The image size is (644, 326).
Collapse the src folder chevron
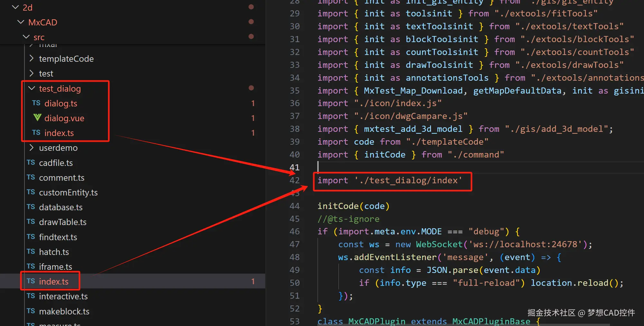[26, 37]
